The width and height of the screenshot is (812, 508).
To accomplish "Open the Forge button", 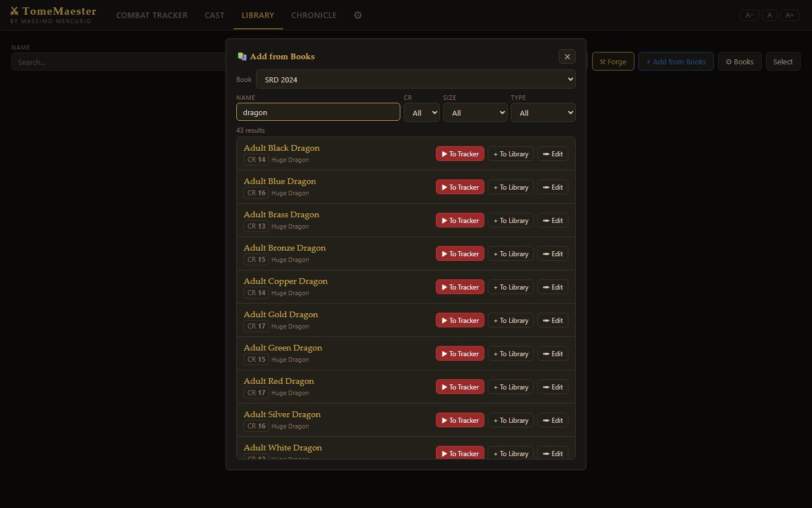I will coord(613,62).
